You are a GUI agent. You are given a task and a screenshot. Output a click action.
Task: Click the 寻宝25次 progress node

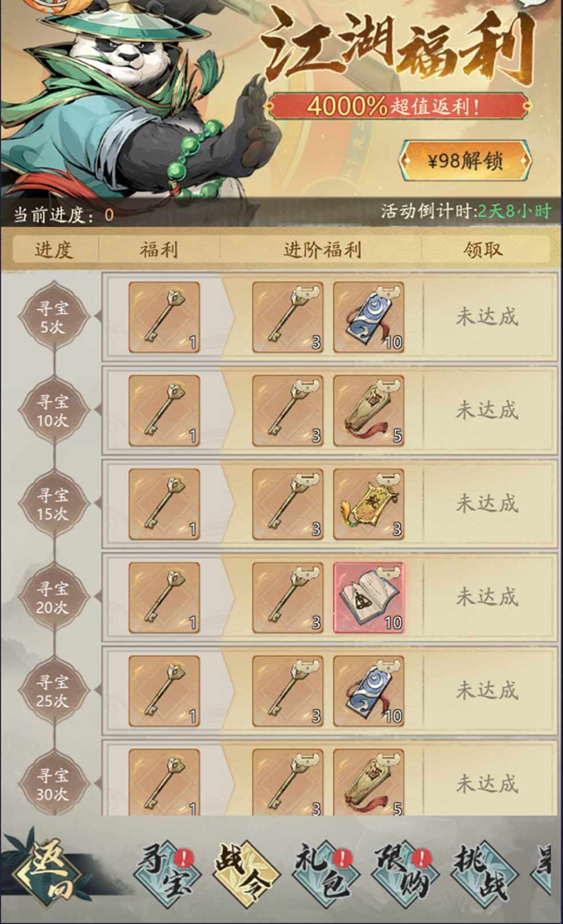click(x=53, y=691)
